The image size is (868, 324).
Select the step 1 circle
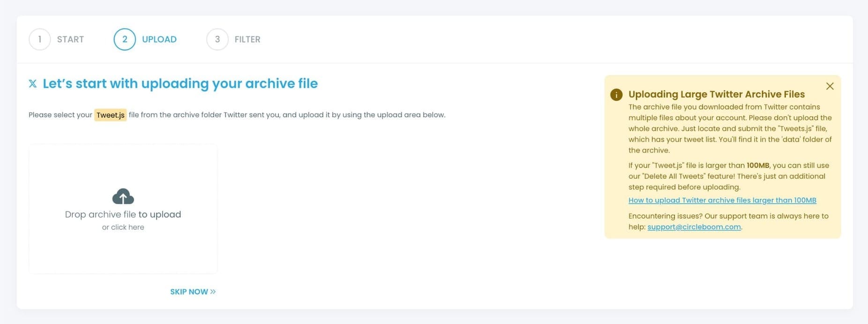[40, 39]
